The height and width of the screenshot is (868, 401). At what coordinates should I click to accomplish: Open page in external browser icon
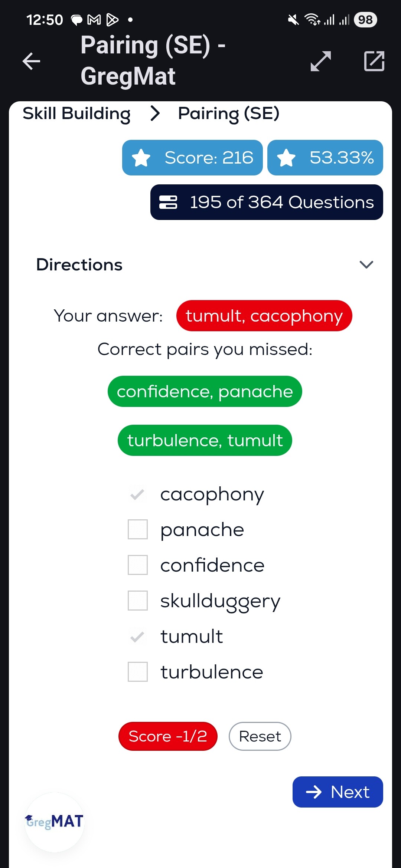(x=374, y=61)
